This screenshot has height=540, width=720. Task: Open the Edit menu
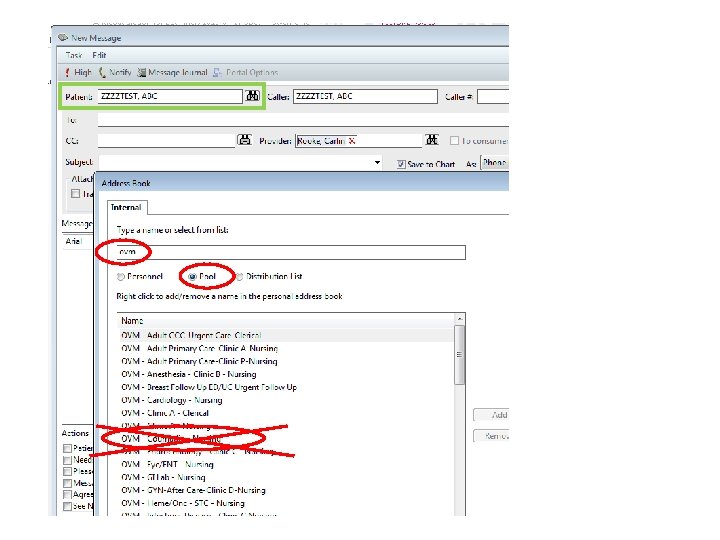pyautogui.click(x=99, y=55)
